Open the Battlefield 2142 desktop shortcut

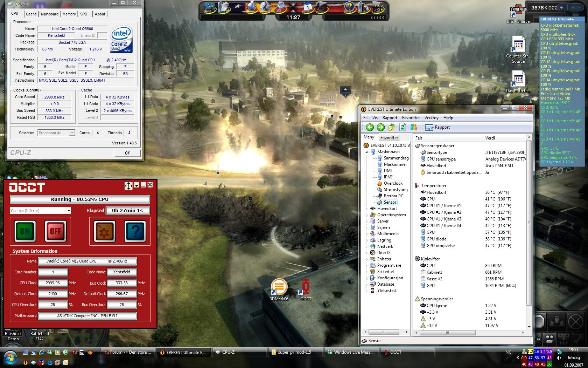point(40,336)
